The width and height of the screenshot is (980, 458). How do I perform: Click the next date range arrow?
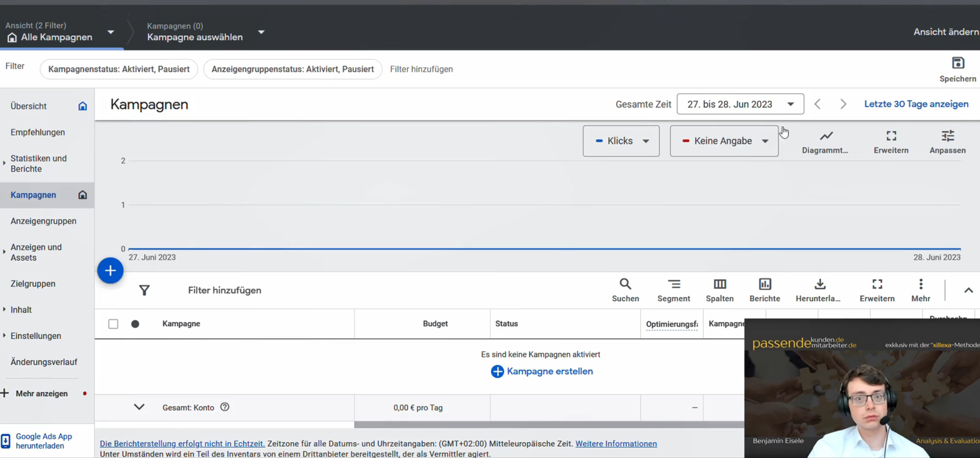tap(843, 104)
